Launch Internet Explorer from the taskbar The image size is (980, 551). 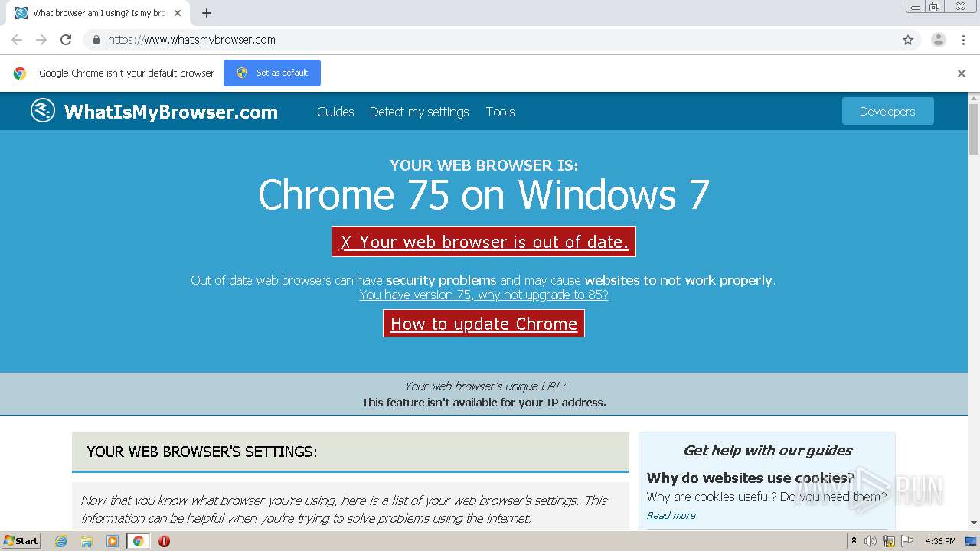pyautogui.click(x=61, y=541)
